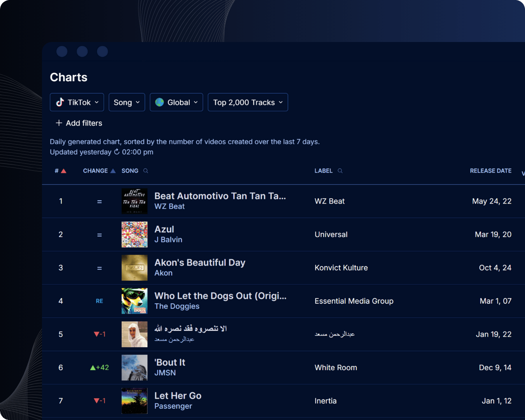Open the Global region dropdown

click(x=176, y=102)
